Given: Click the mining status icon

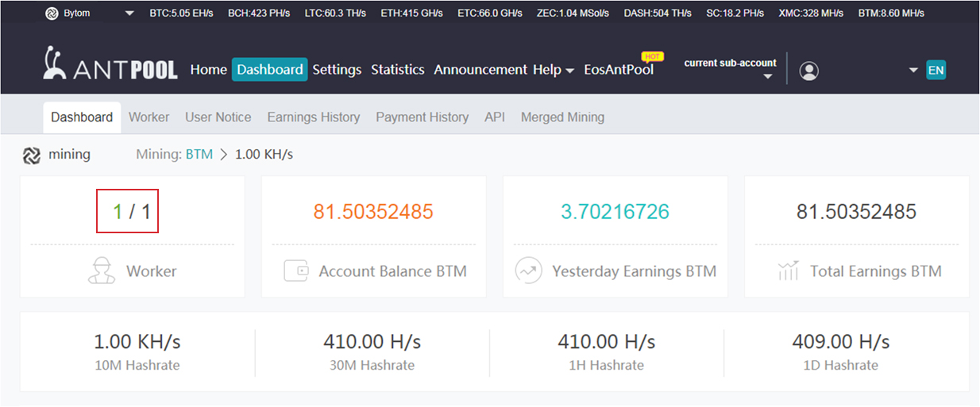Looking at the screenshot, I should point(32,155).
